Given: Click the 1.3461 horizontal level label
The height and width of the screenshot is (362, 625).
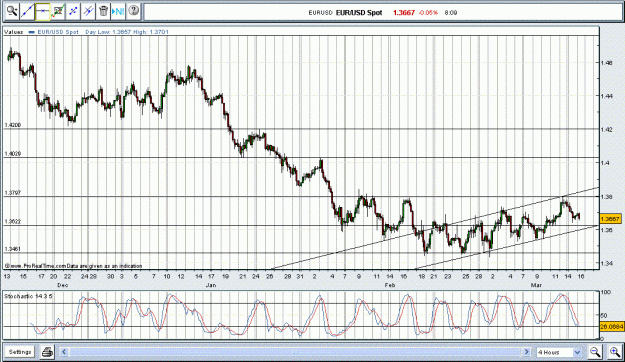Looking at the screenshot, I should coord(12,249).
